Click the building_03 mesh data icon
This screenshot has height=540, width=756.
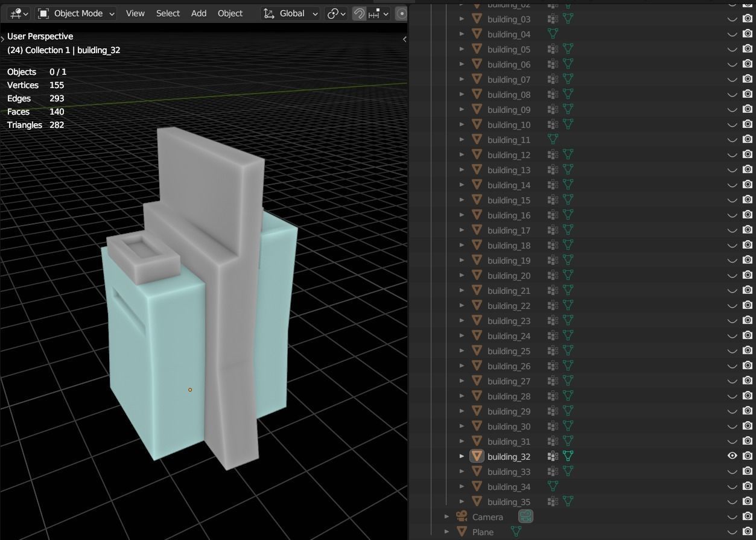[568, 19]
